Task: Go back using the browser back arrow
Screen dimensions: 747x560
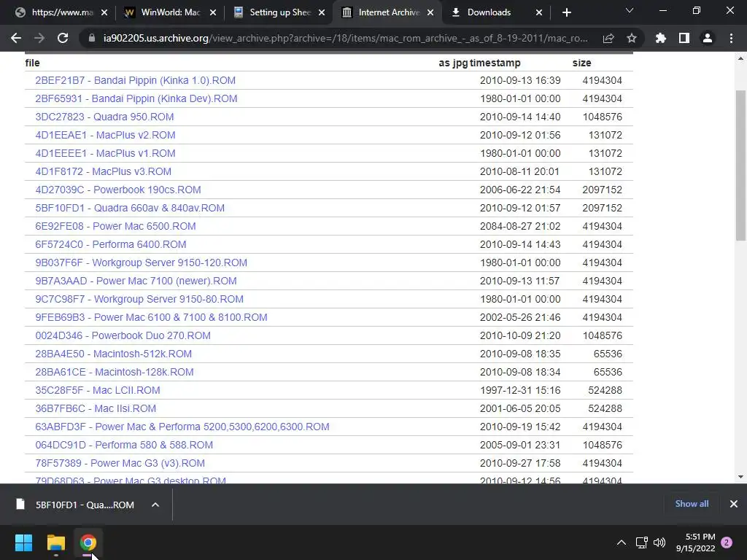Action: (16, 38)
